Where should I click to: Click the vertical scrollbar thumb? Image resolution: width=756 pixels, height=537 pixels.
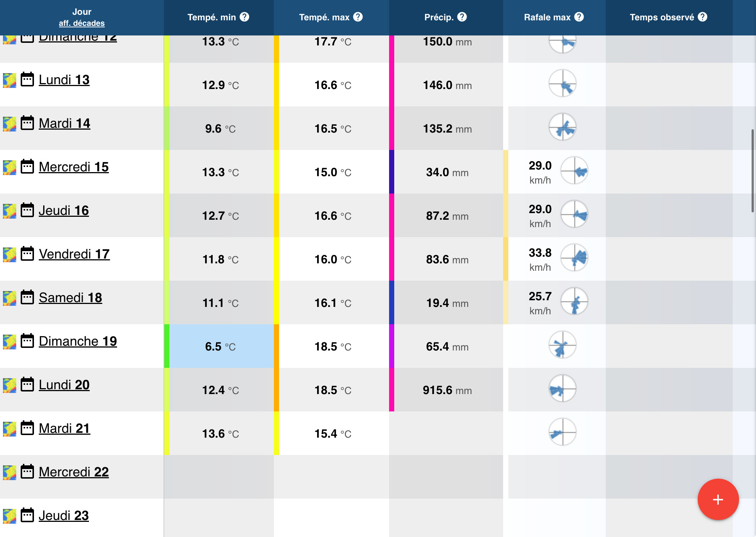pos(752,171)
